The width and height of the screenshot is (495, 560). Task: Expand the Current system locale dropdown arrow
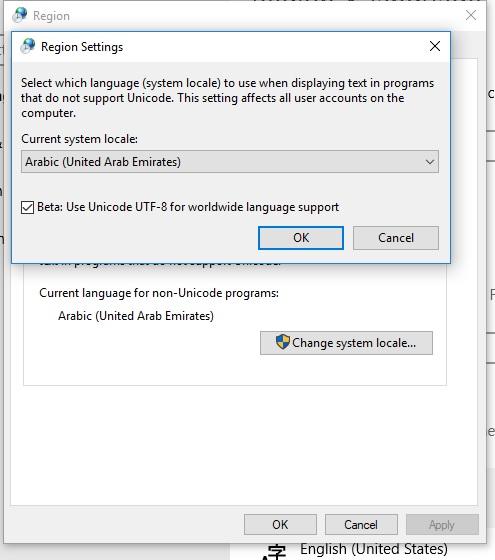coord(430,162)
